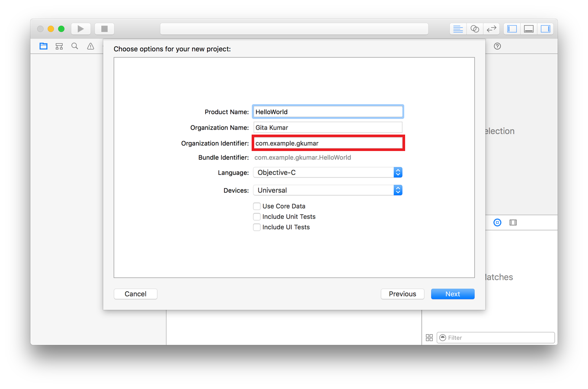Open the Language dropdown showing Objective-C

(x=328, y=173)
